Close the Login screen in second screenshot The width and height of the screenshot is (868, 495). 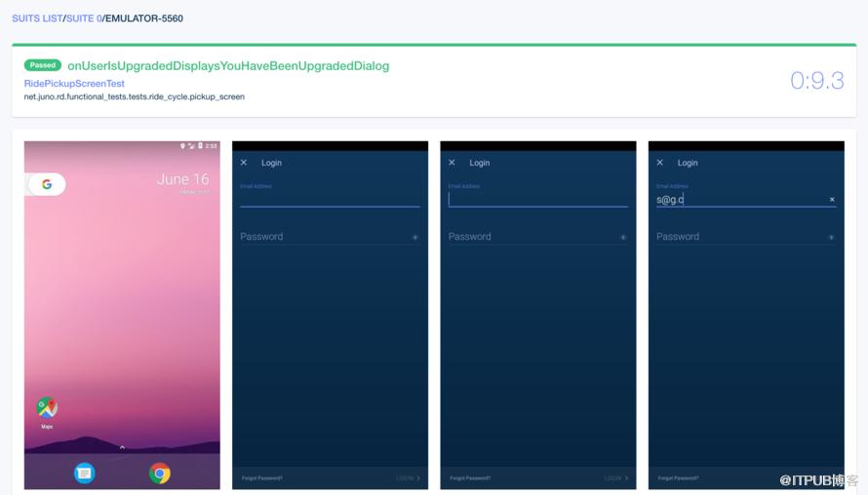(244, 163)
